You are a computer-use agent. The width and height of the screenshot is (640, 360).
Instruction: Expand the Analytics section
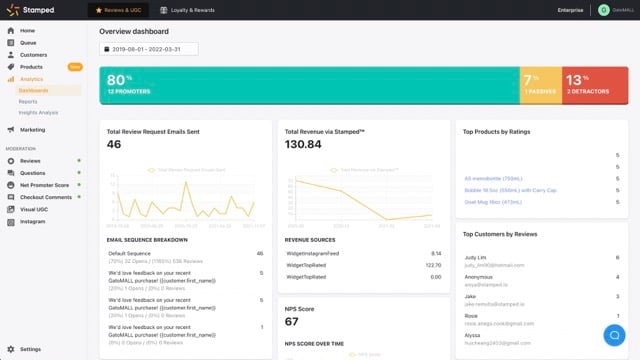click(x=31, y=79)
